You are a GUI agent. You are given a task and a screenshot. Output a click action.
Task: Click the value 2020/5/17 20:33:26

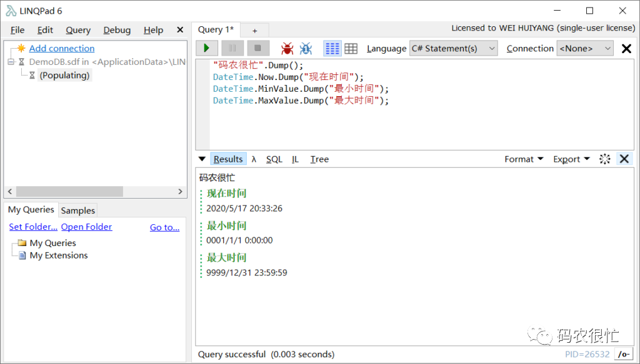click(x=244, y=209)
